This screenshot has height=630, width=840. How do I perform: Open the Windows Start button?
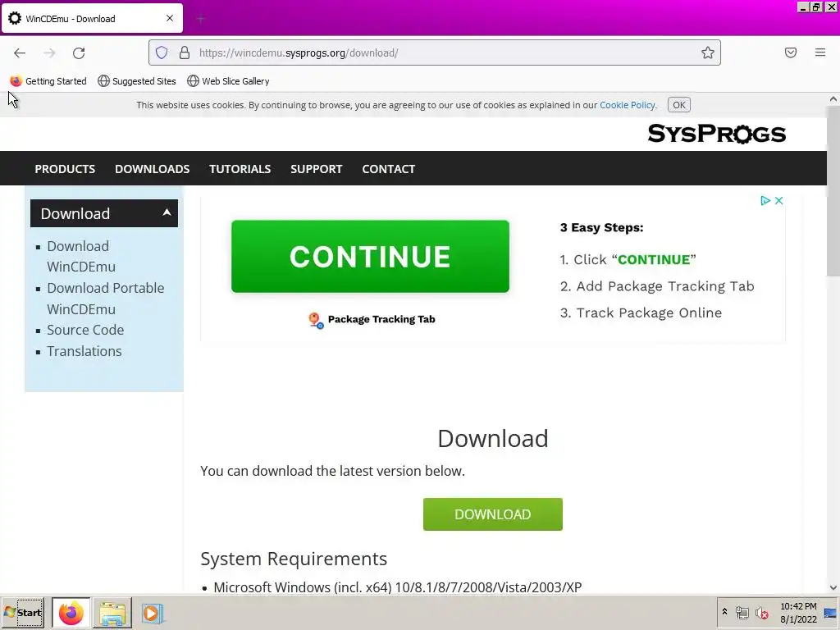(x=22, y=613)
